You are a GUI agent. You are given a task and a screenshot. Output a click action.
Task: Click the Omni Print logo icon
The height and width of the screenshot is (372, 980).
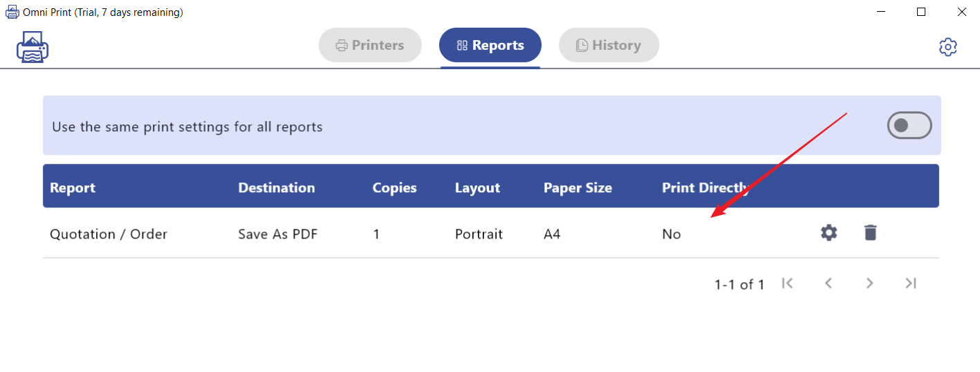tap(33, 47)
